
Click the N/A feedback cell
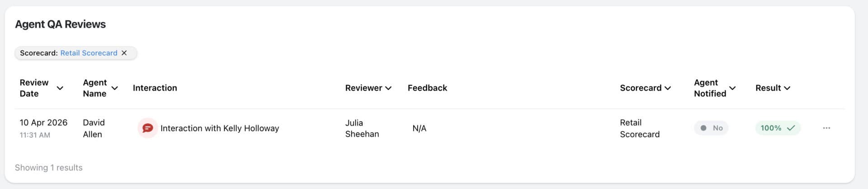(419, 128)
